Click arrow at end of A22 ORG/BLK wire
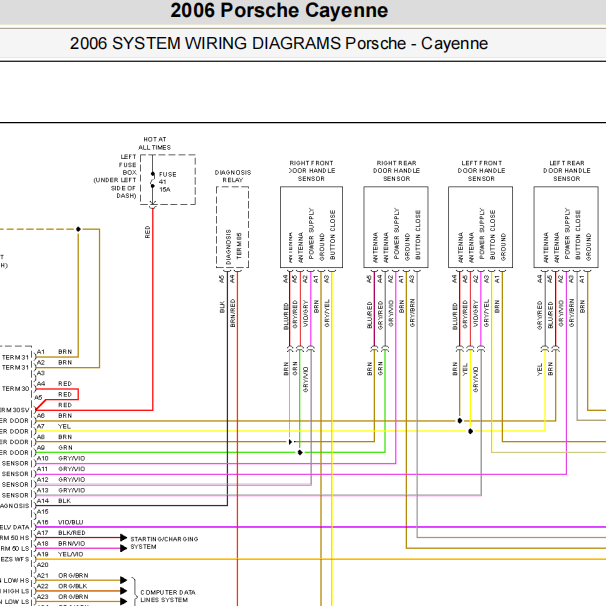Screen dimensions: 606x606 pos(123,591)
